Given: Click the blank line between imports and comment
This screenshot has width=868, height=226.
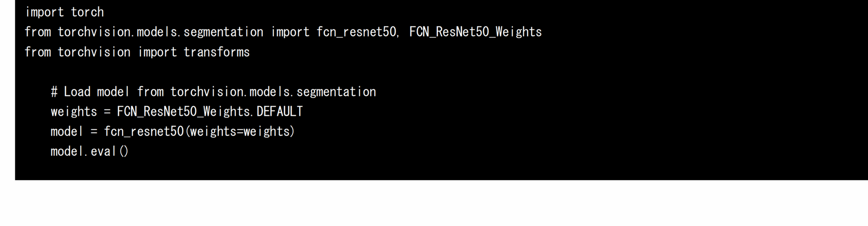Looking at the screenshot, I should pyautogui.click(x=441, y=72).
